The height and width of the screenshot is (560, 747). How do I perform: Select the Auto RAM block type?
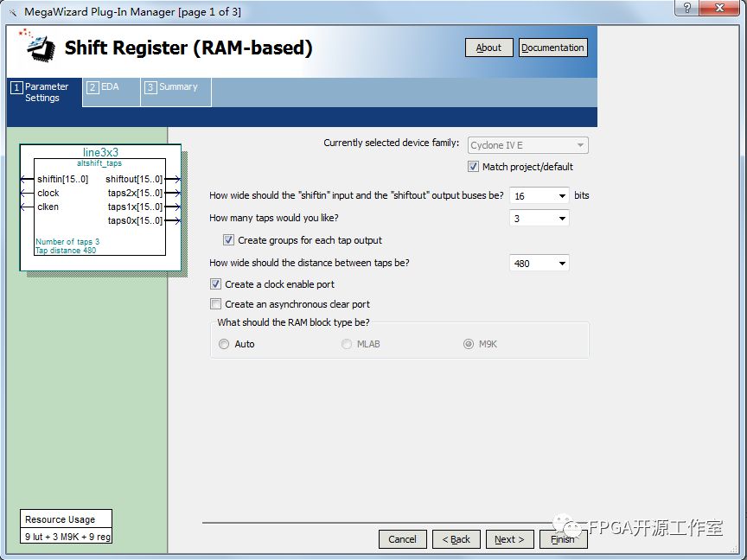[x=225, y=344]
